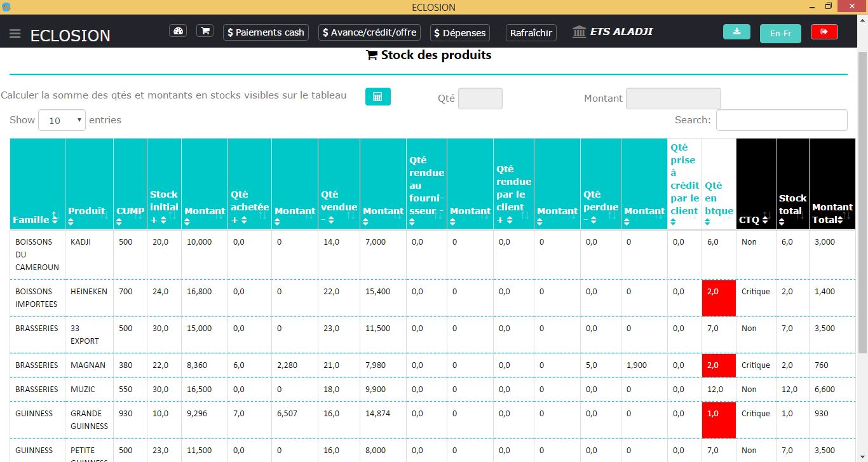Toggle language with En-Fr button
Viewport: 868px width, 462px height.
click(x=780, y=33)
